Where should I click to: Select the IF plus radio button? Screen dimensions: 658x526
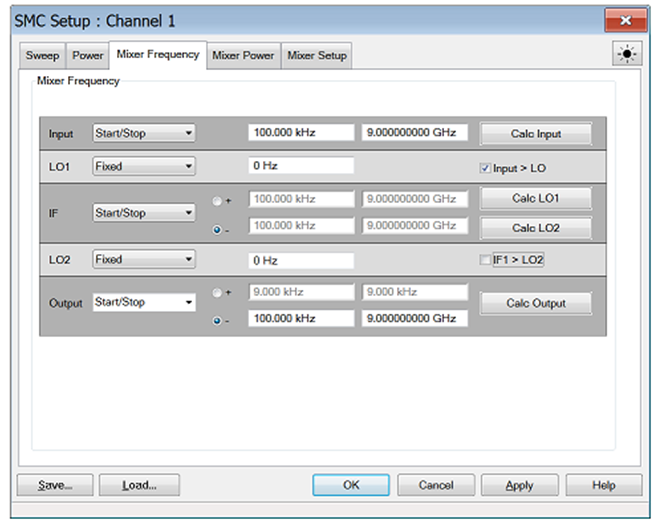pos(217,201)
